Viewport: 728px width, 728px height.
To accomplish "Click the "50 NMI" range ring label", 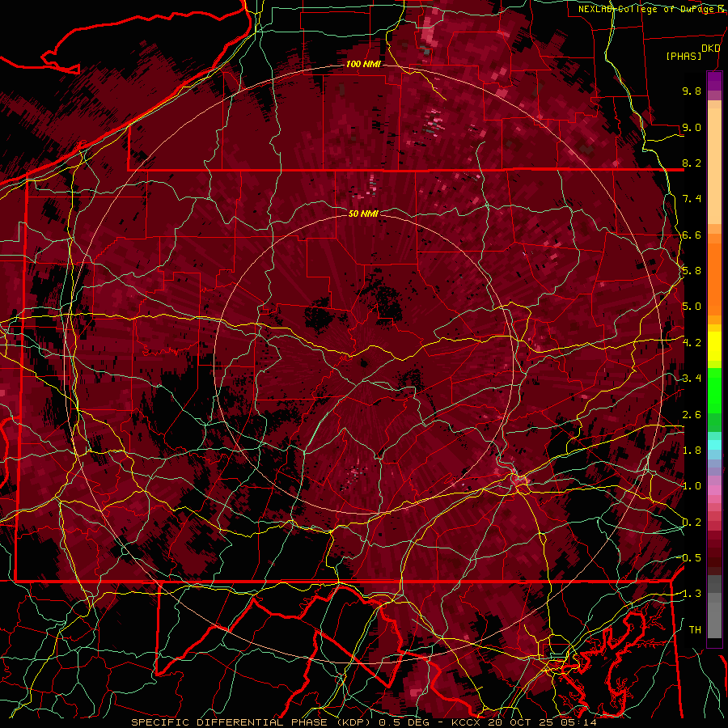I will coord(363,214).
